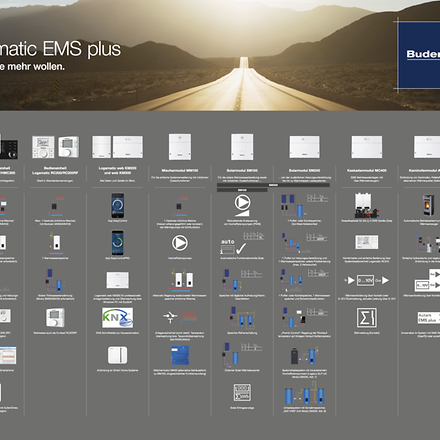The height and width of the screenshot is (440, 440).
Task: Click the 'App EasyControlPRO' caption text
Action: [x=117, y=258]
